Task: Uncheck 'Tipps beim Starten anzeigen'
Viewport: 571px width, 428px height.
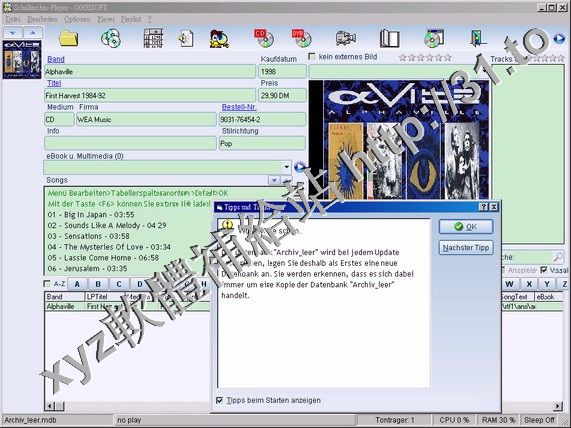Action: 219,400
